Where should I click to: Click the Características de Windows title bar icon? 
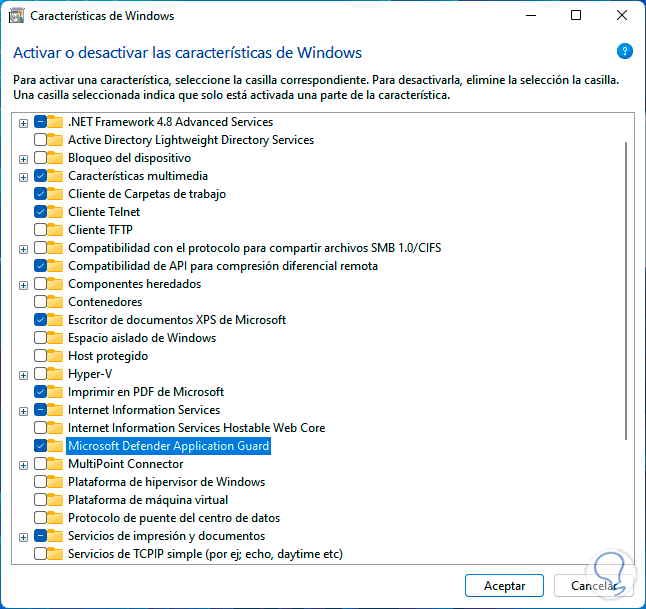click(x=16, y=16)
